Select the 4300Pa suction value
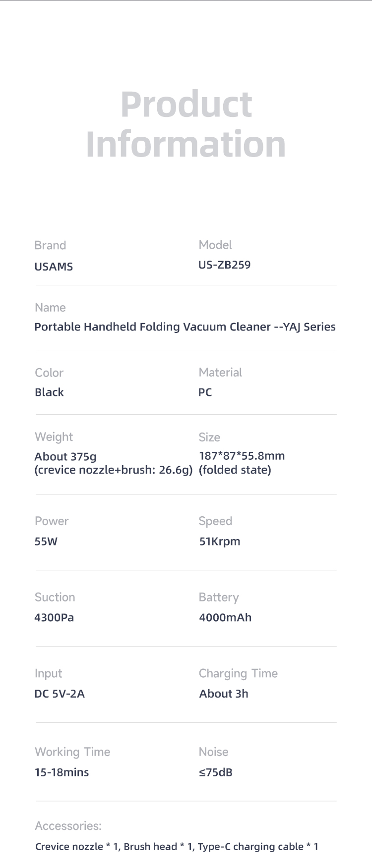Screen dimensions: 372x868 click(x=54, y=617)
